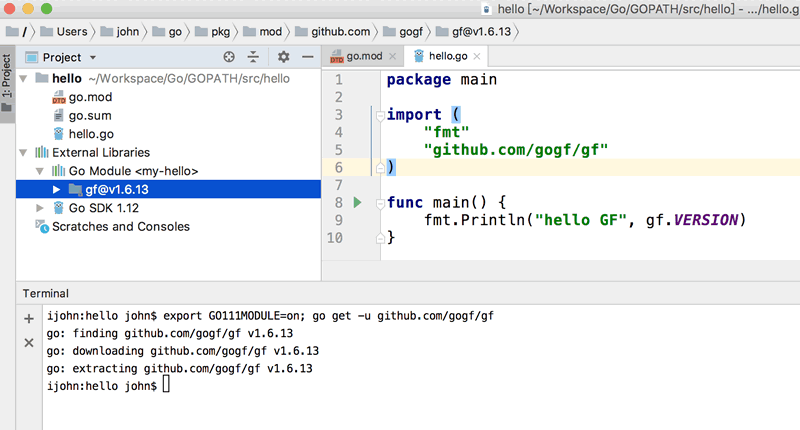Open Project panel settings gear
Viewport: 800px width, 430px height.
point(283,58)
